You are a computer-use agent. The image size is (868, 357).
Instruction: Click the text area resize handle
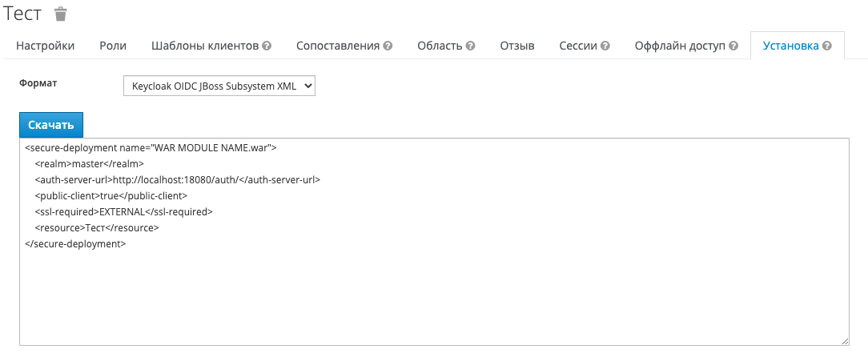point(845,341)
